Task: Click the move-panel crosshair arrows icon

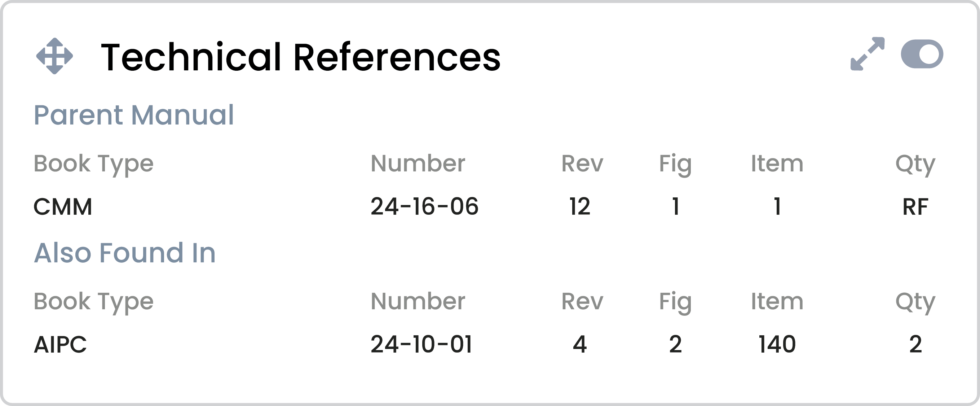Action: [x=54, y=56]
